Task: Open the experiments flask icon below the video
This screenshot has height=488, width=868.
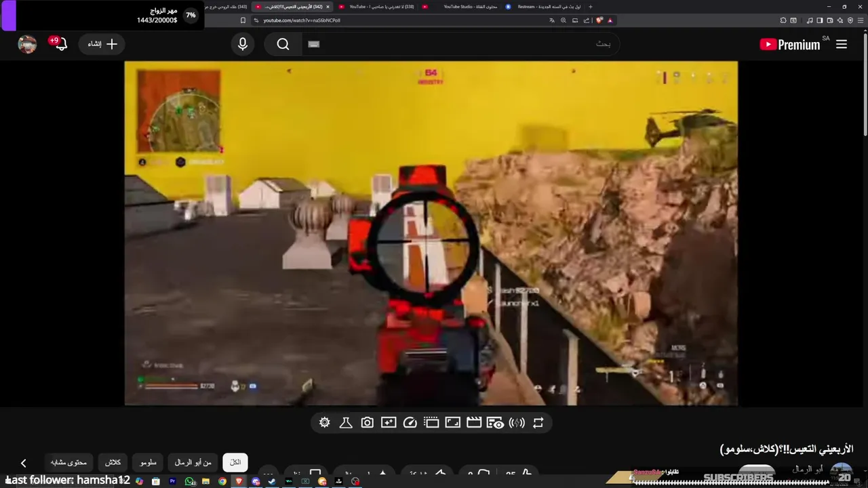Action: (x=346, y=423)
